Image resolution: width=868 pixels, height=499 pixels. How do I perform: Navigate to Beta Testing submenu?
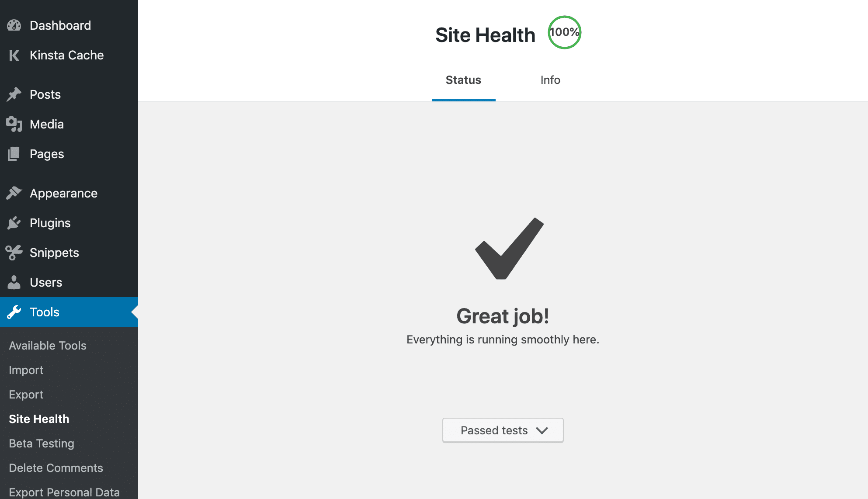tap(41, 443)
